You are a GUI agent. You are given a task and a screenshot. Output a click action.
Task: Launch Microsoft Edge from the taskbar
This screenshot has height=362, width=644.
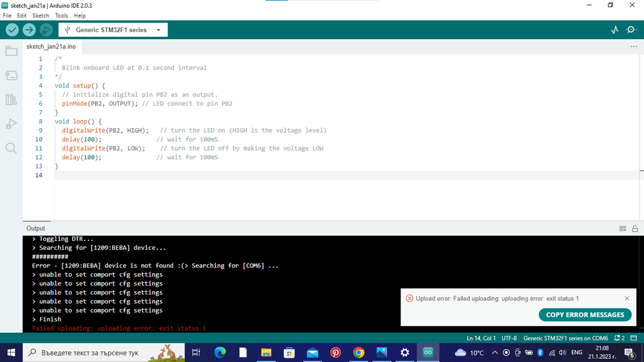point(220,352)
